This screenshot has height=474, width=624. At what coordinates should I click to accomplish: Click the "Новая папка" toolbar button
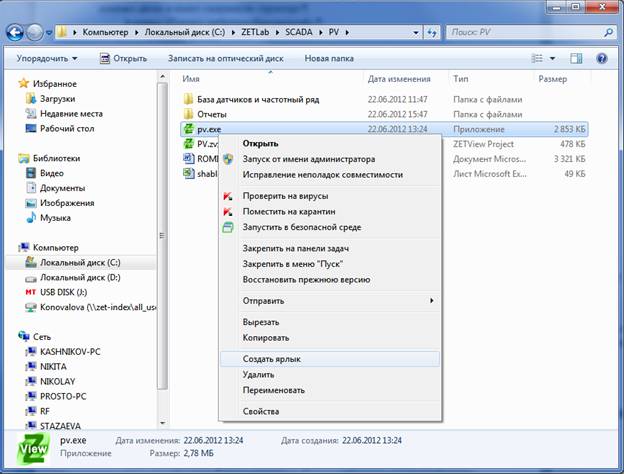click(329, 58)
